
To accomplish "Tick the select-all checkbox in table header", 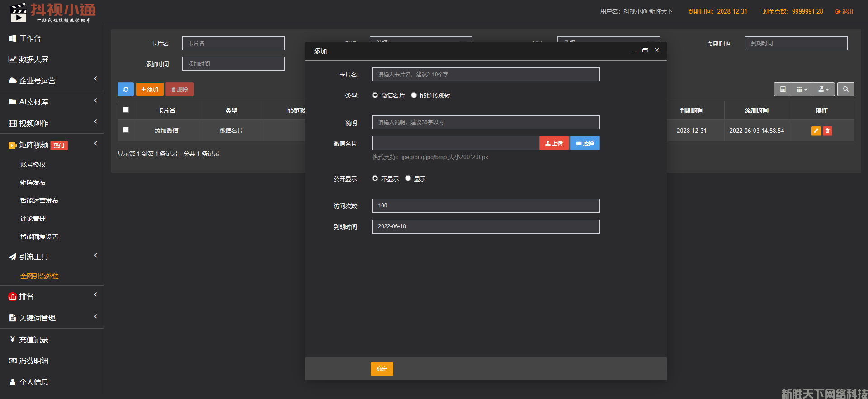I will click(x=126, y=110).
